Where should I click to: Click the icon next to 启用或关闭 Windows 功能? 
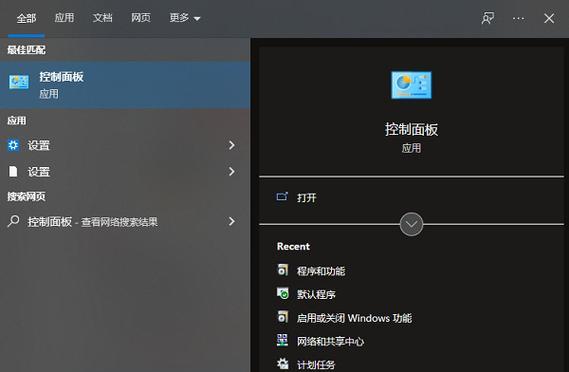point(282,317)
